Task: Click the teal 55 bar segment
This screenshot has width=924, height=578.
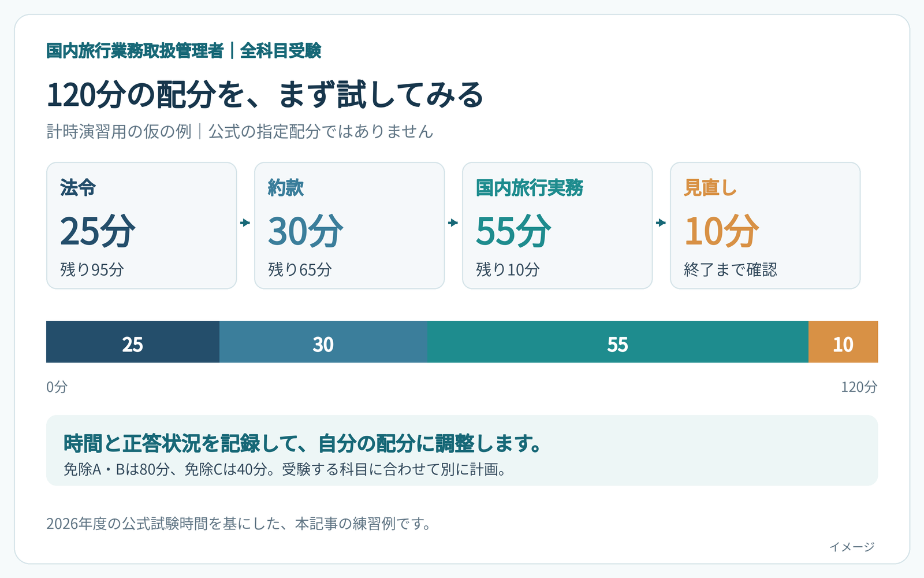Action: click(618, 342)
